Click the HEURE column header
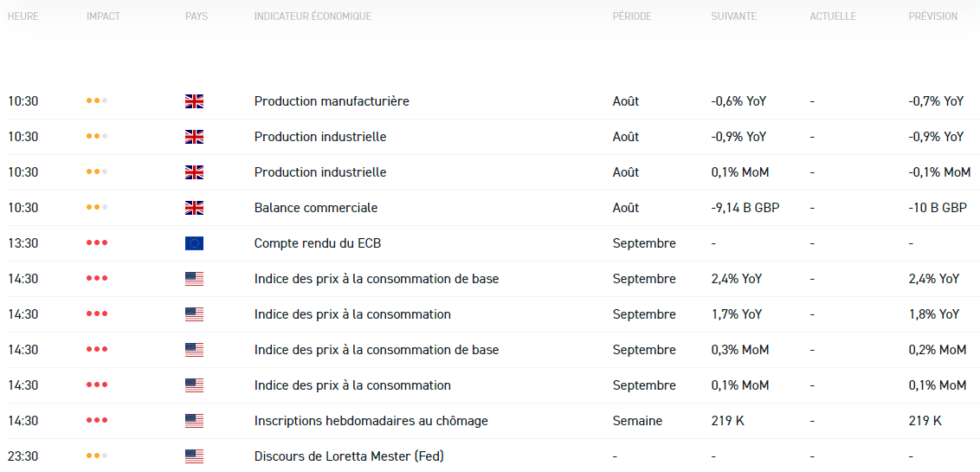This screenshot has width=980, height=472. (x=23, y=16)
